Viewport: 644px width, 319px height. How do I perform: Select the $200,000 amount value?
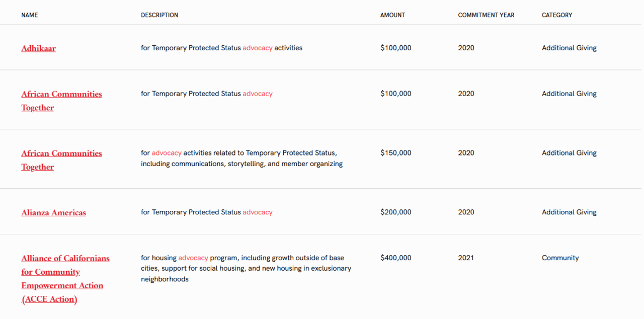tap(395, 212)
